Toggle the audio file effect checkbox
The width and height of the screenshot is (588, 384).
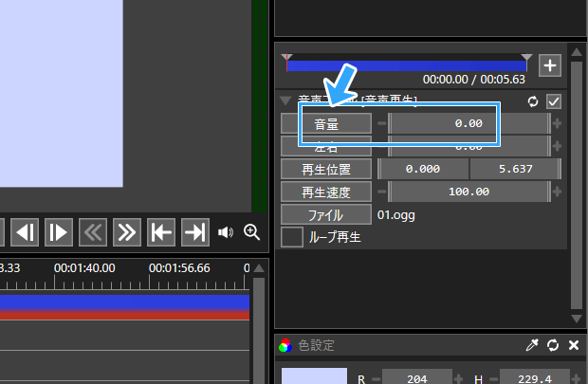coord(554,101)
